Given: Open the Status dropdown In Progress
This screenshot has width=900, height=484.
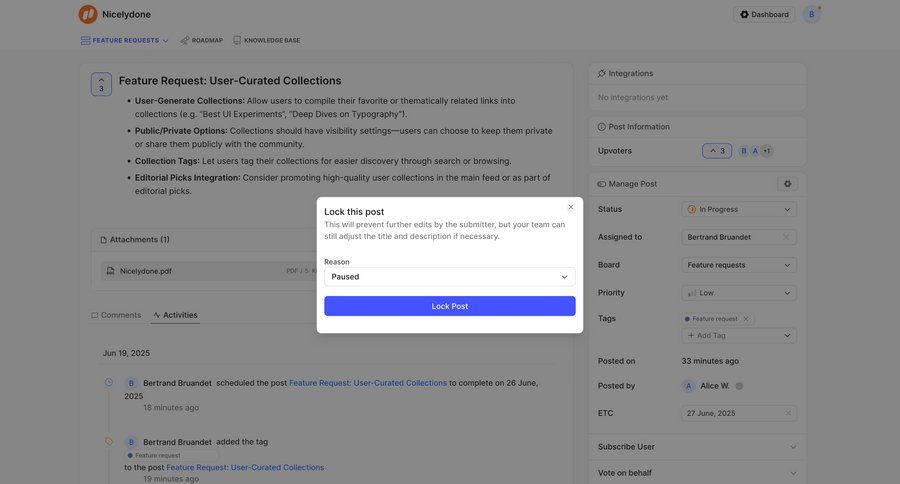Looking at the screenshot, I should [x=739, y=210].
